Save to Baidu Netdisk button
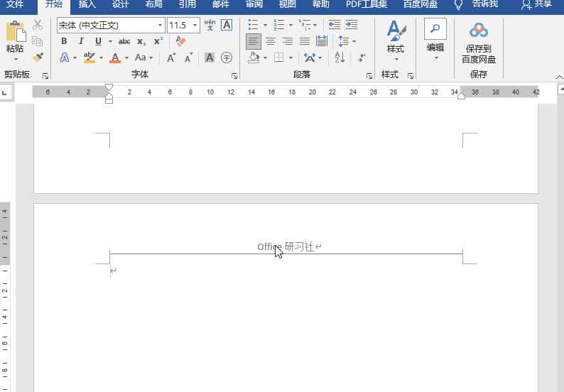This screenshot has height=392, width=564. pyautogui.click(x=478, y=43)
